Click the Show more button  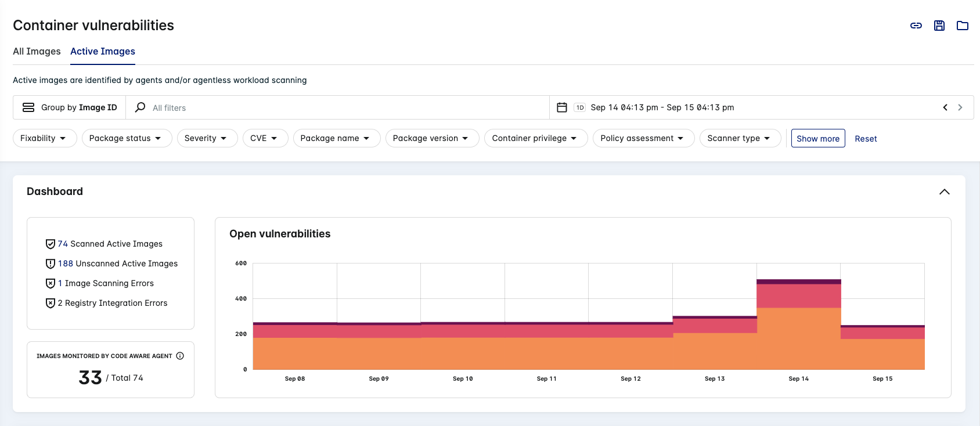(817, 138)
